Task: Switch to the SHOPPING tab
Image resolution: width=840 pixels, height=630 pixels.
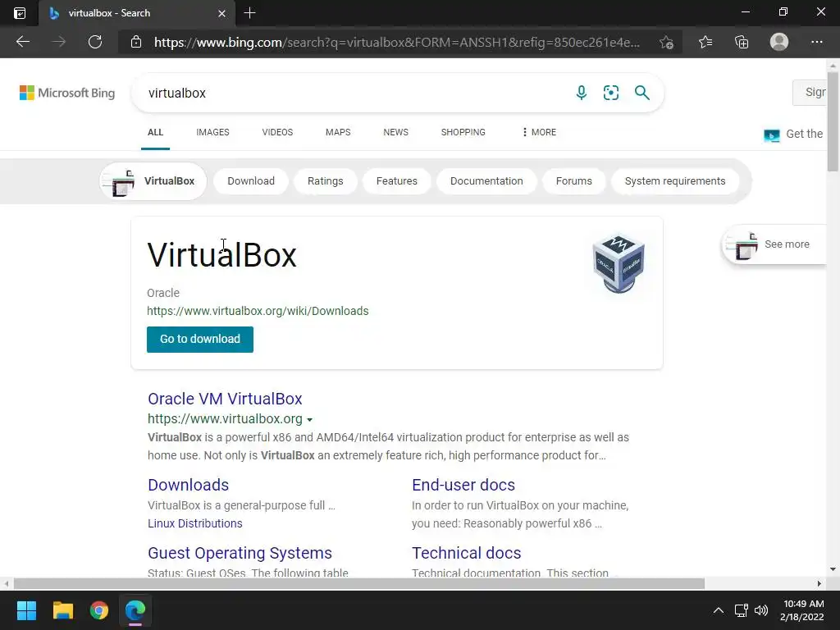Action: point(463,132)
